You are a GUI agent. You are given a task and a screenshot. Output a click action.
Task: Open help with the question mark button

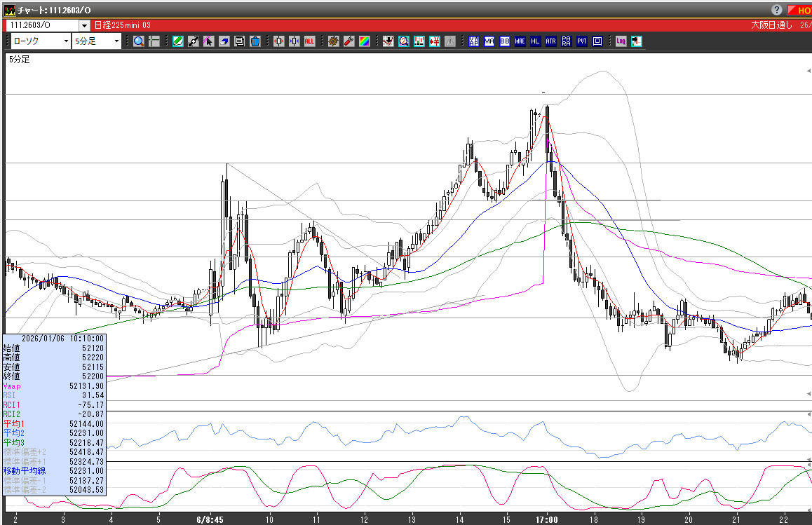777,10
